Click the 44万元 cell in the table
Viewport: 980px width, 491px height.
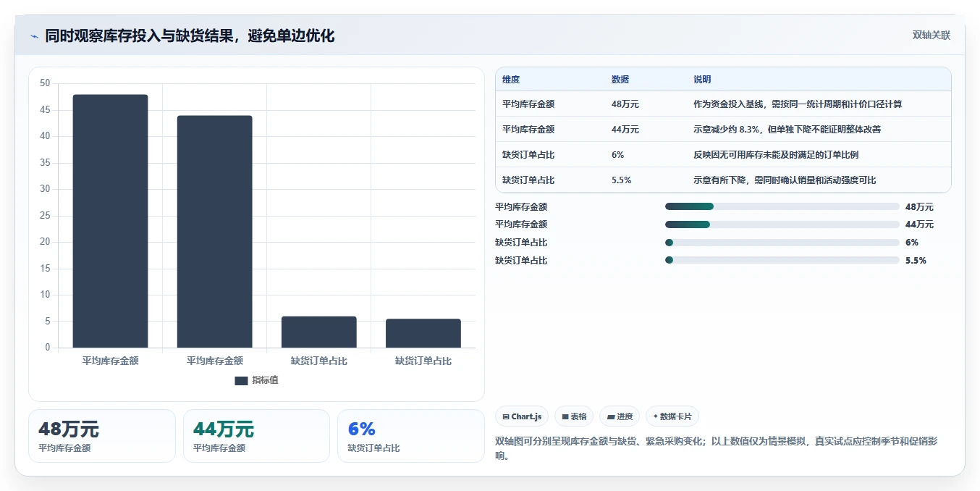(625, 130)
